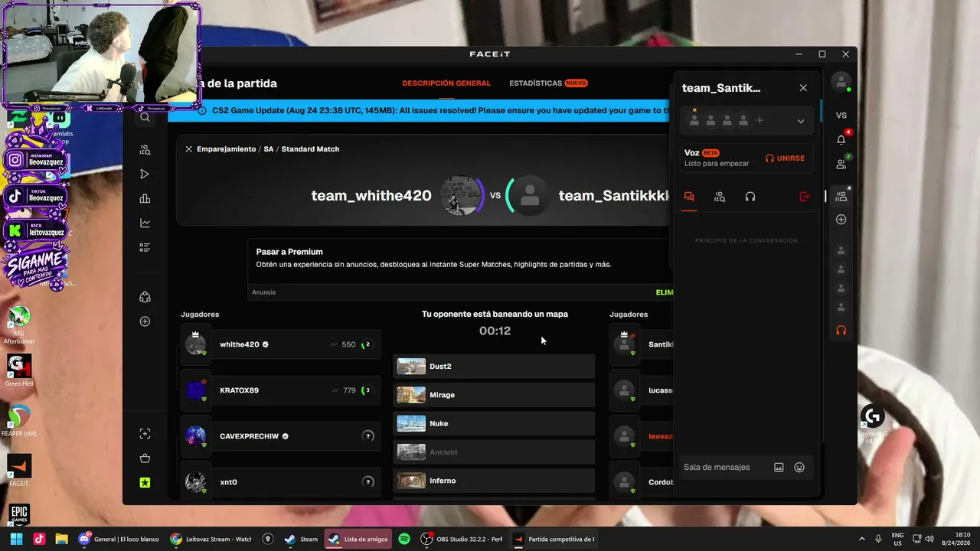
Task: Click the orange headphones icon in right rail
Action: pos(841,331)
